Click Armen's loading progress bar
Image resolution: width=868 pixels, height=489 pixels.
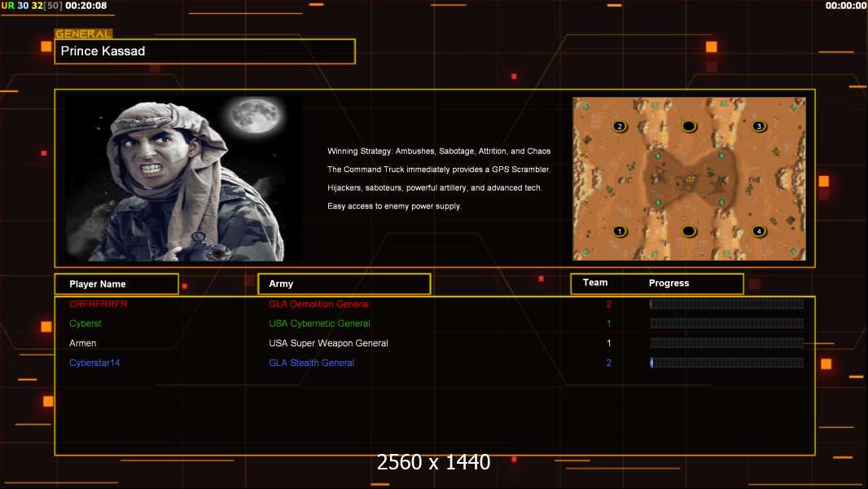(x=726, y=343)
